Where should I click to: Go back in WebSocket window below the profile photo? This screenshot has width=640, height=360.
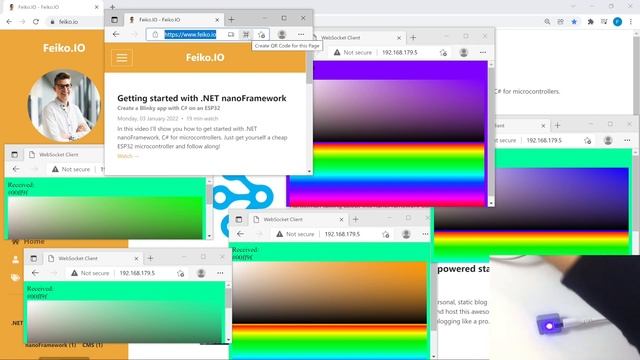click(x=16, y=169)
